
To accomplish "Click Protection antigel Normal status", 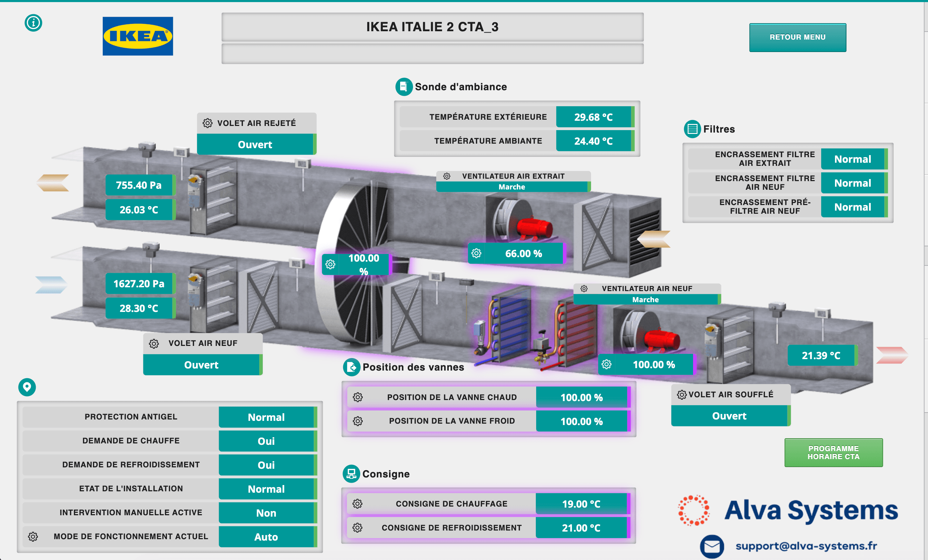I will (x=268, y=417).
